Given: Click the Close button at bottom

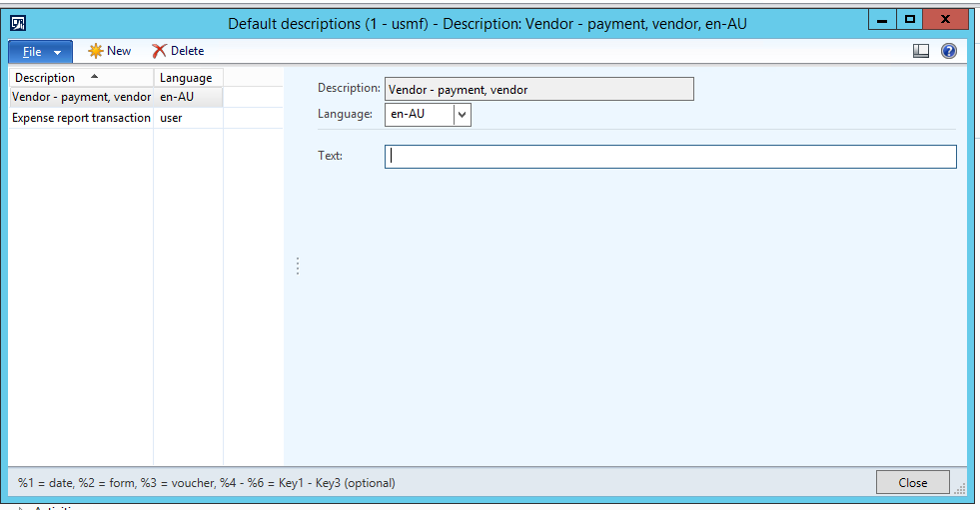Looking at the screenshot, I should 912,482.
